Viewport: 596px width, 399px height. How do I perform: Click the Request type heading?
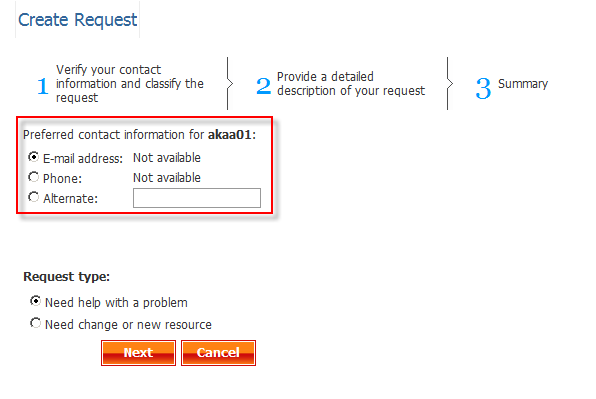(67, 277)
